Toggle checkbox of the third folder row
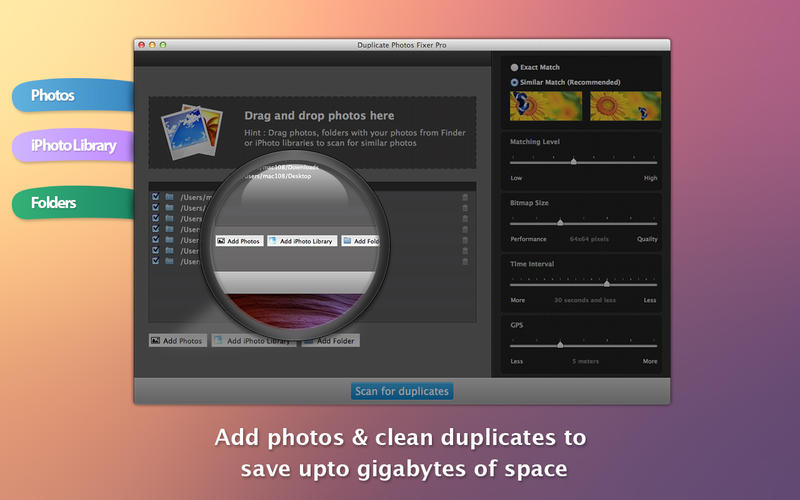Screen dimensions: 800x500 pyautogui.click(x=156, y=218)
